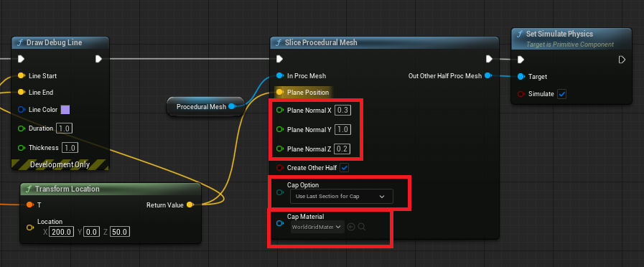Image resolution: width=644 pixels, height=267 pixels.
Task: Click the Thickness float pin
Action: 22,148
